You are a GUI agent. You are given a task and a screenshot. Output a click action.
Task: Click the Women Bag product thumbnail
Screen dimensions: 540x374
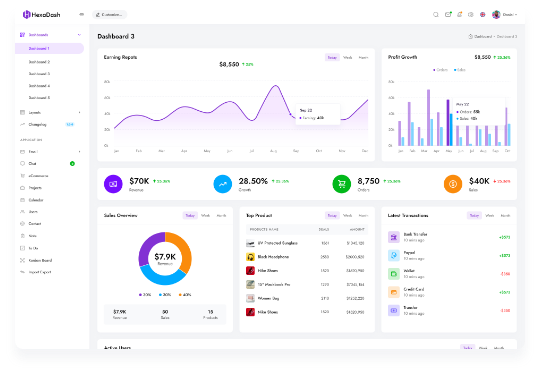(x=250, y=298)
